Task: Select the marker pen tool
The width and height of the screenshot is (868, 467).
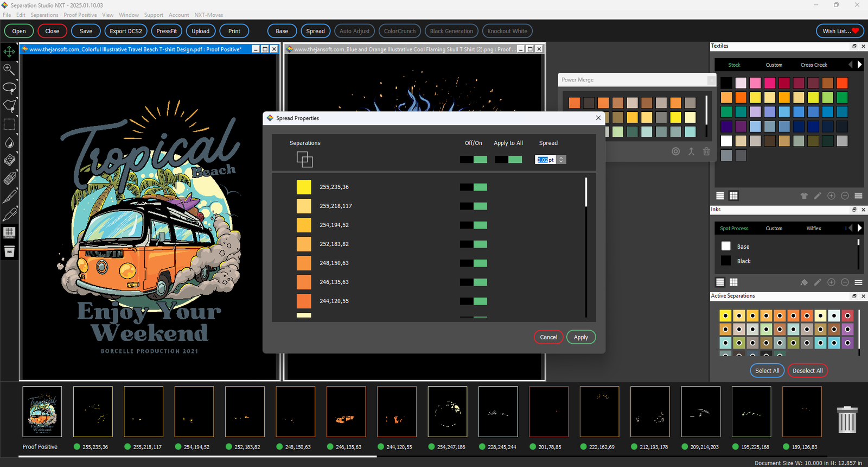Action: click(x=9, y=214)
